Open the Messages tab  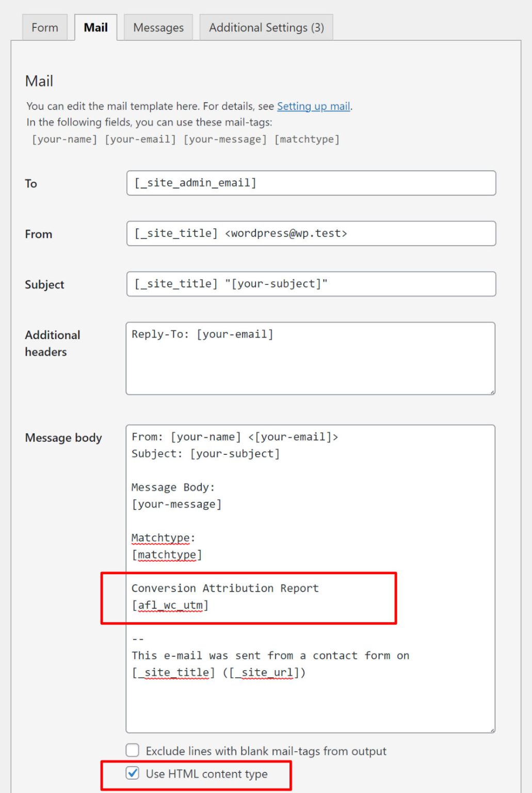(158, 27)
